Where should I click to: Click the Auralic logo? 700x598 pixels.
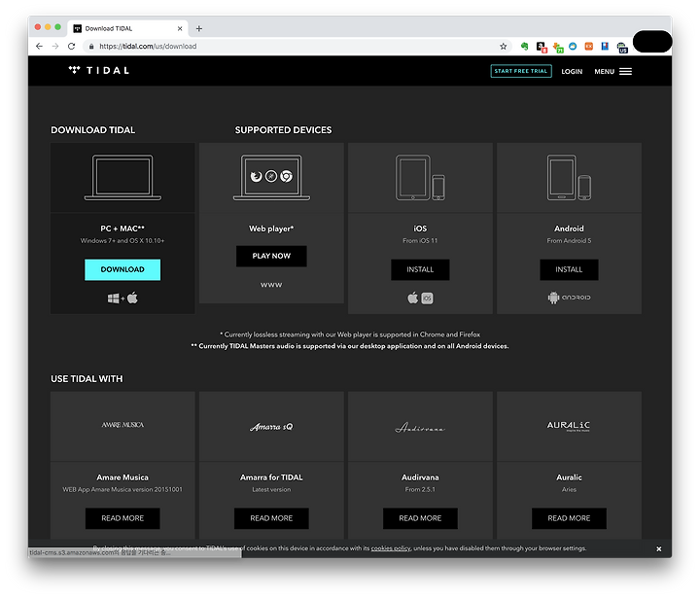click(x=569, y=426)
